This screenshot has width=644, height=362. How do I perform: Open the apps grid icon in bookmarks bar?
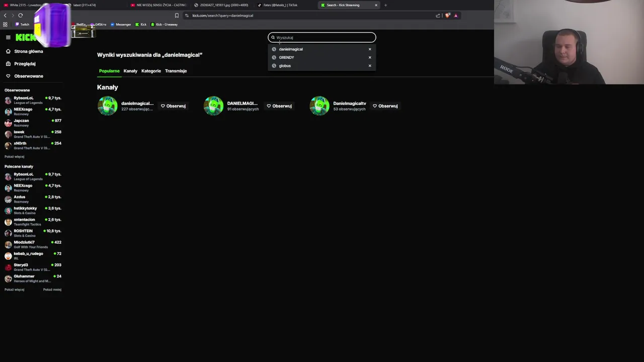5,24
